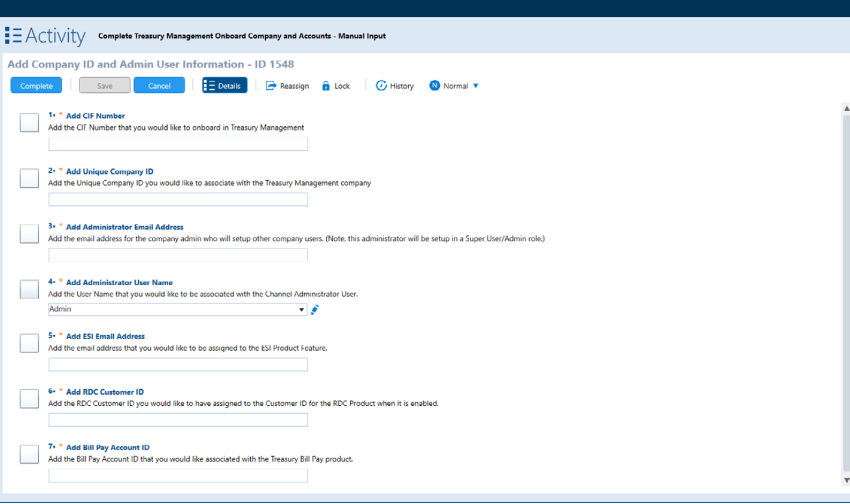Expand the Normal priority dropdown arrow
850x504 pixels.
tap(476, 86)
